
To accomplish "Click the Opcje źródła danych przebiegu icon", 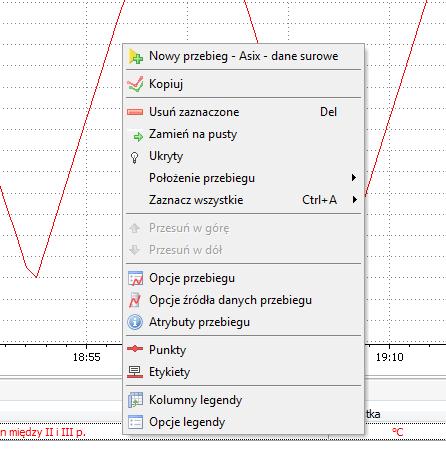I will 135,300.
